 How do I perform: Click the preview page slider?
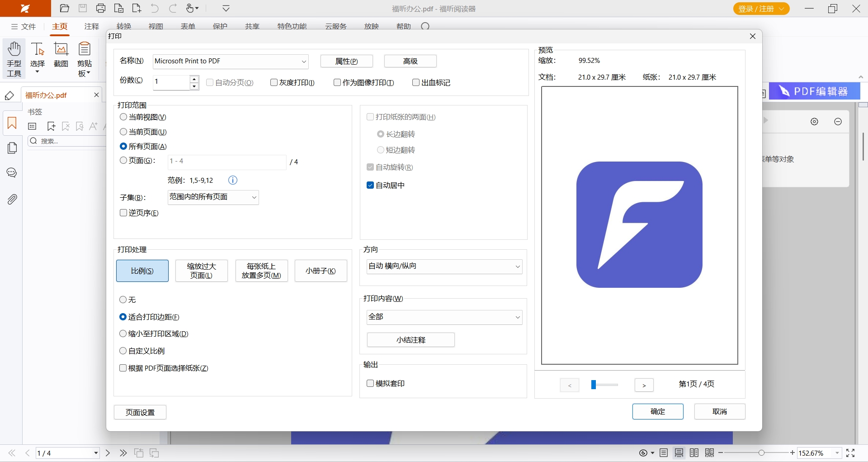point(604,385)
